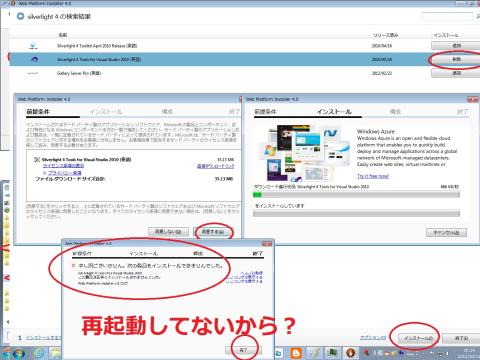Viewport: 480px width, 360px height.
Task: Select インストール step in the prerequisites dialog
Action: [106, 112]
